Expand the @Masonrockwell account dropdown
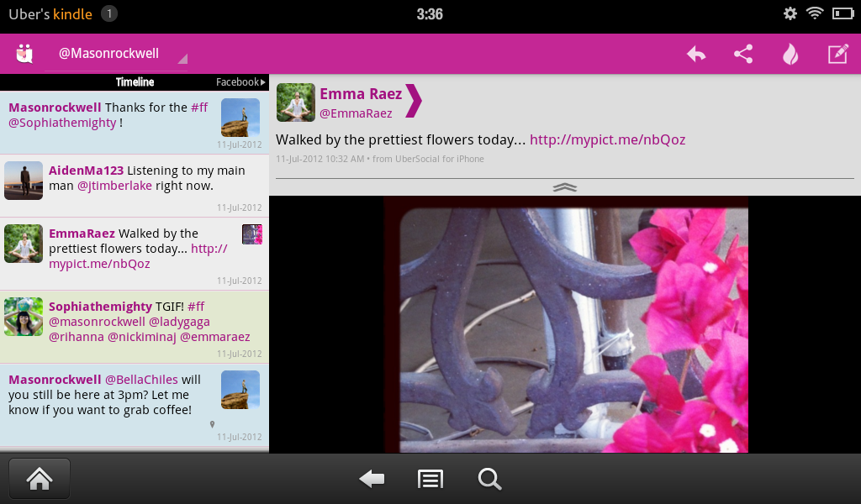The height and width of the screenshot is (504, 861). (x=183, y=57)
